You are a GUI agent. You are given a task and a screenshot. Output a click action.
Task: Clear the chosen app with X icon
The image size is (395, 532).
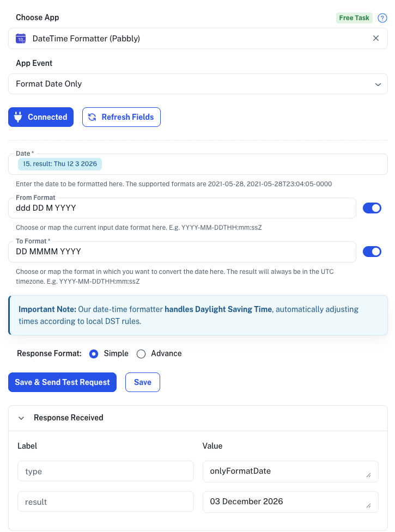(x=376, y=38)
